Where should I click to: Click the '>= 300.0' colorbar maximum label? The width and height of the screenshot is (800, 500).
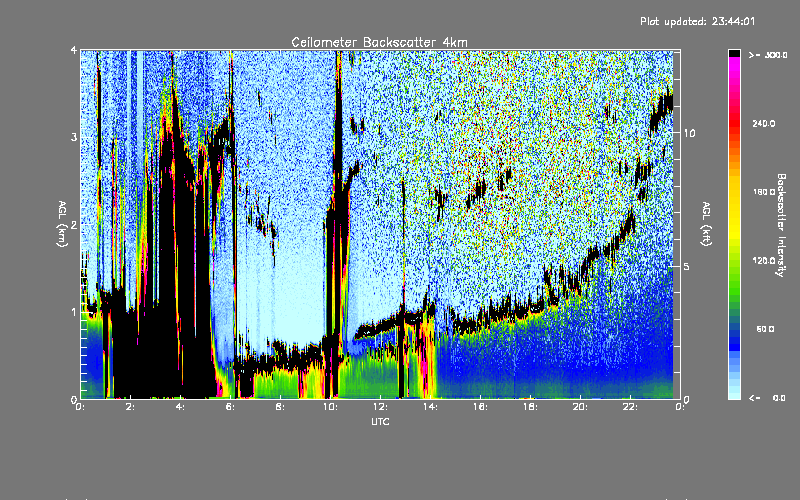click(768, 55)
